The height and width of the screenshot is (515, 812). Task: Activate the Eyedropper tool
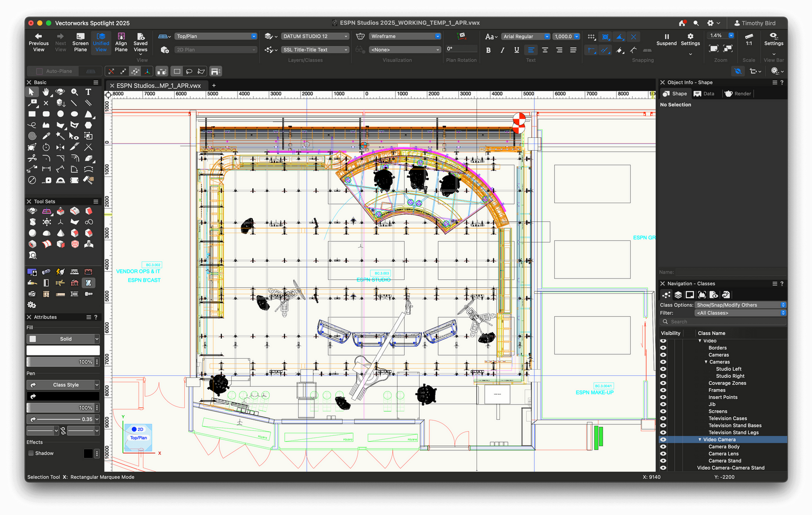pos(46,136)
